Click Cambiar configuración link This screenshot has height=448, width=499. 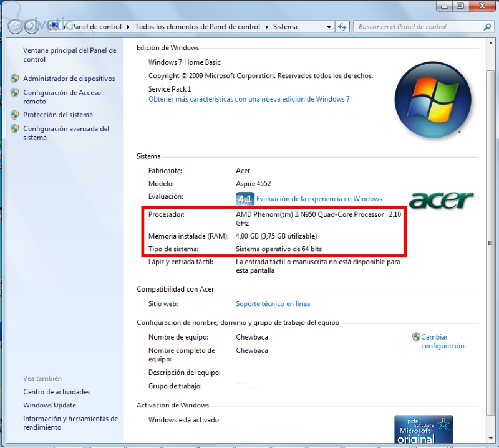pyautogui.click(x=443, y=341)
